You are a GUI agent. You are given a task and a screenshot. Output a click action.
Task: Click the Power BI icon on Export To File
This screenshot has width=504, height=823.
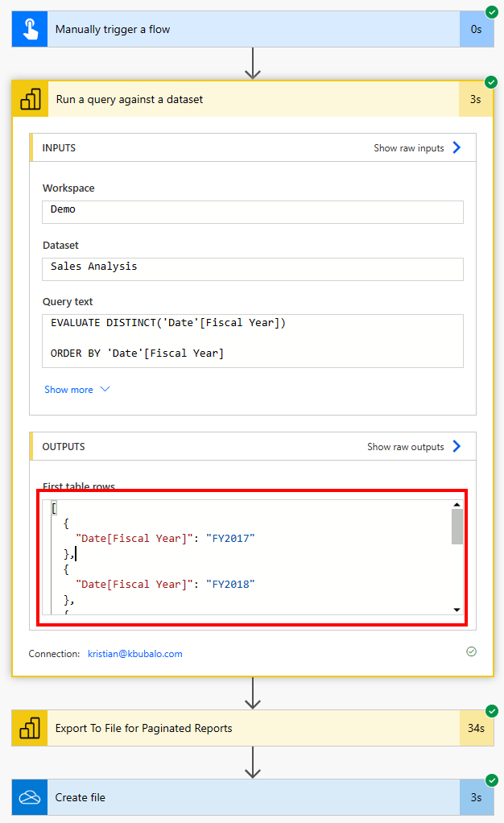[x=30, y=728]
